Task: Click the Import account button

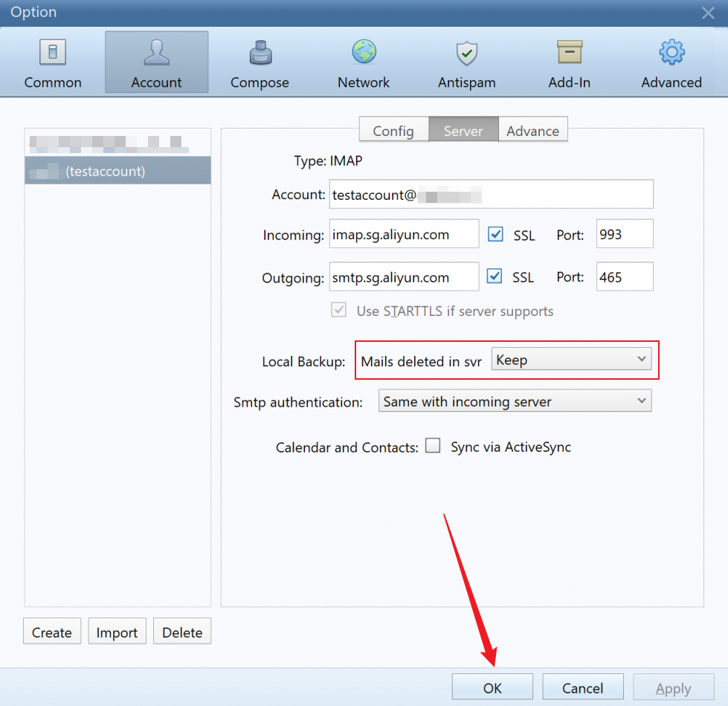Action: pyautogui.click(x=117, y=632)
